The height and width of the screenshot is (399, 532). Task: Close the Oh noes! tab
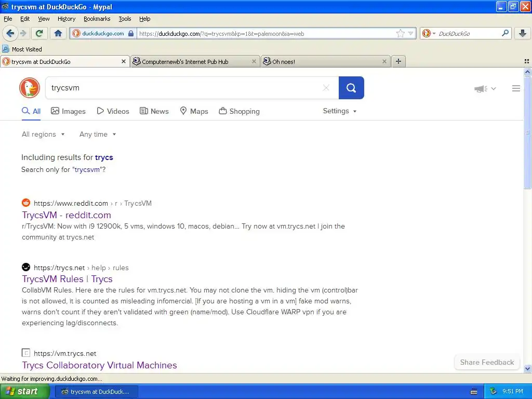(x=384, y=61)
